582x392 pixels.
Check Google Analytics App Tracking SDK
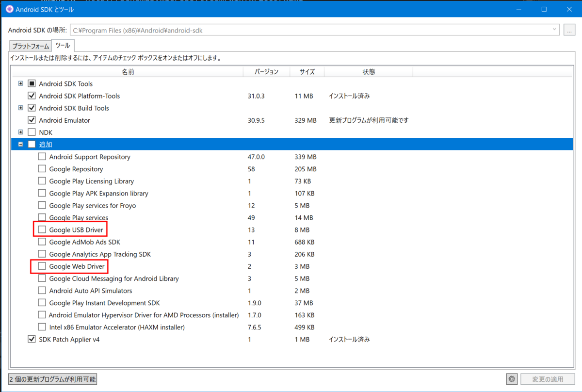(42, 254)
